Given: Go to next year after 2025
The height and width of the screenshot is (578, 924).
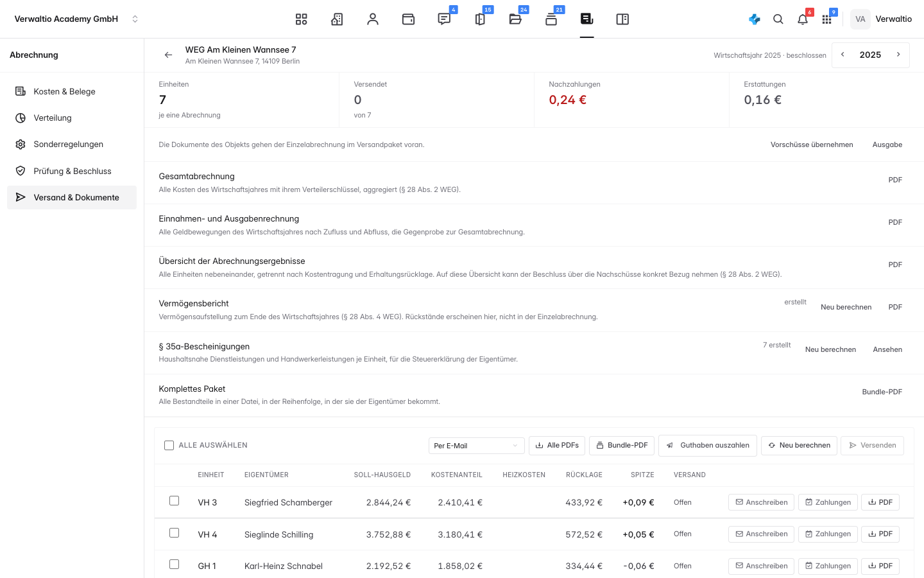Looking at the screenshot, I should (x=898, y=55).
